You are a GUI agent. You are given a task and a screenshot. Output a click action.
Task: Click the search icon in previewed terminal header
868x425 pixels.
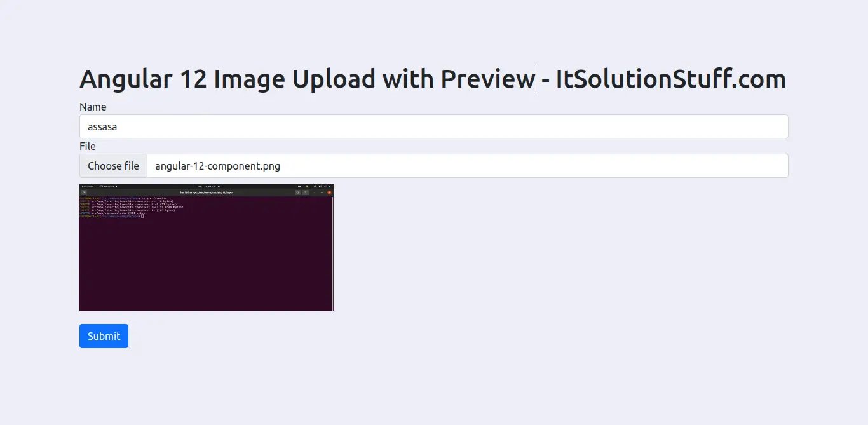click(298, 192)
